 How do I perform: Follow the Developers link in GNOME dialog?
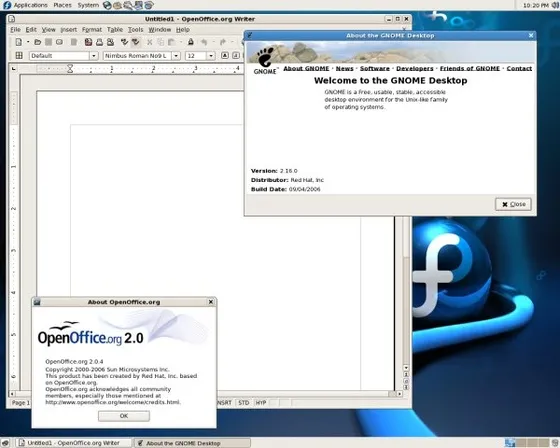[x=415, y=68]
